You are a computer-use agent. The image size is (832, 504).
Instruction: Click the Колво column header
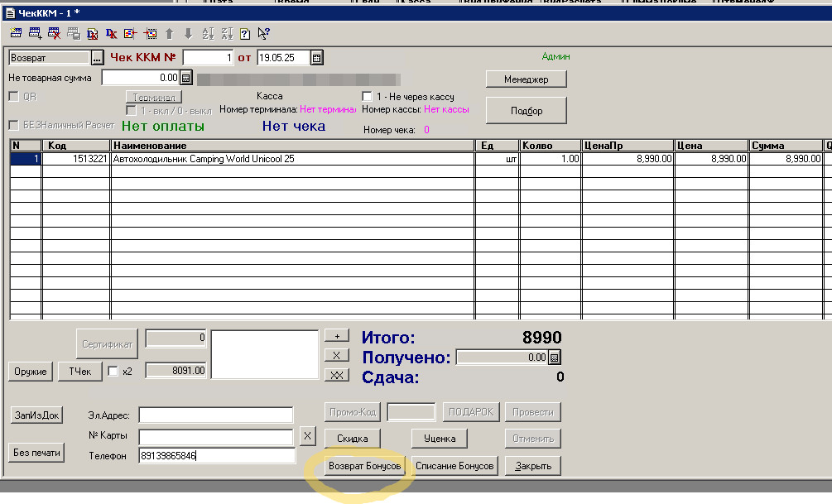click(x=551, y=146)
